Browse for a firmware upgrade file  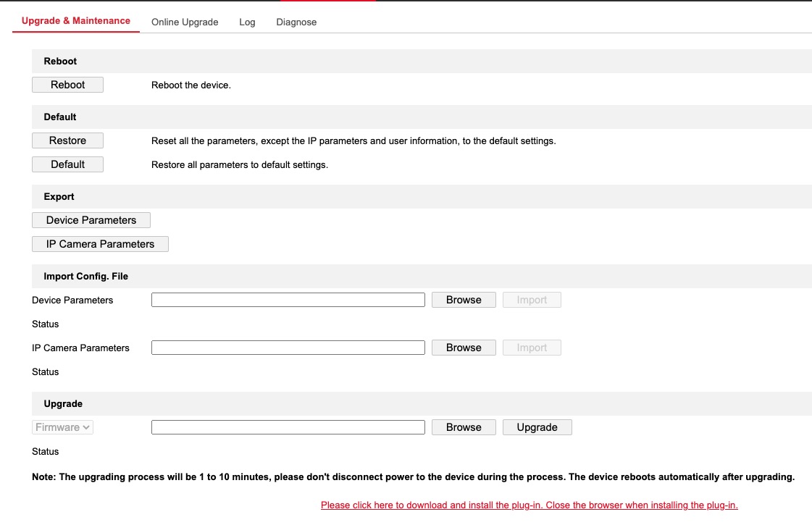coord(463,427)
